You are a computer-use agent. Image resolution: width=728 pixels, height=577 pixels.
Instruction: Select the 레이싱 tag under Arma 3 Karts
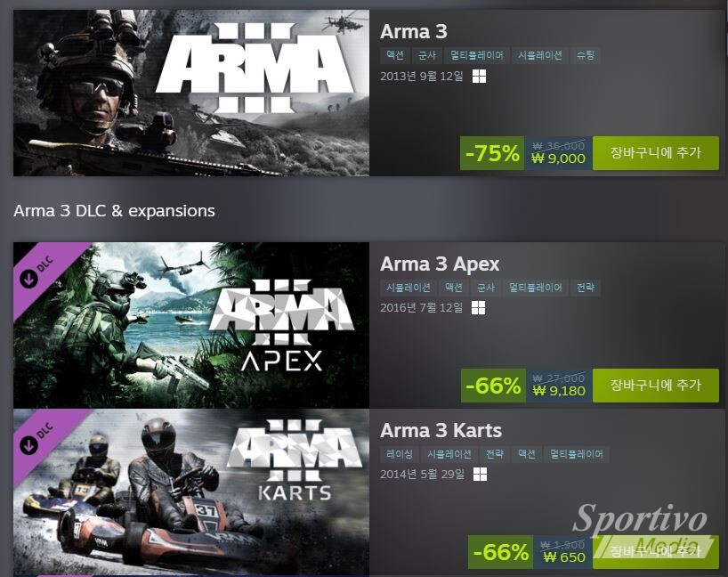tap(400, 454)
